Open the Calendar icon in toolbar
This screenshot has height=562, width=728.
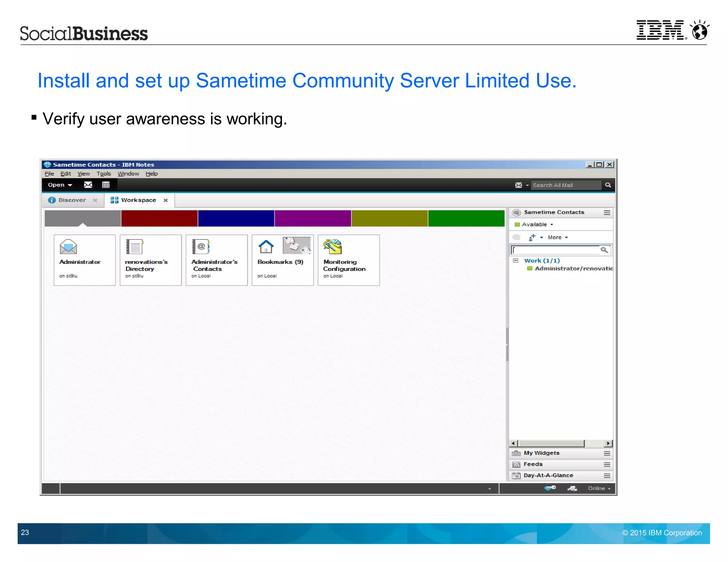(106, 185)
